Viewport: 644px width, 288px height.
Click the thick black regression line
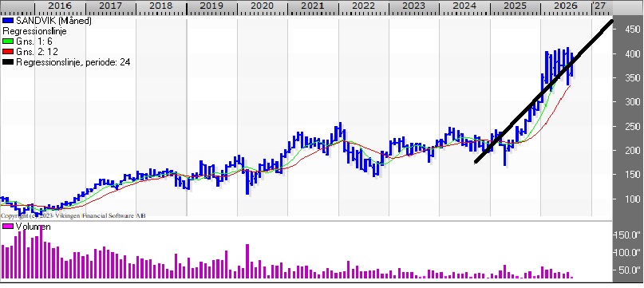tap(544, 91)
